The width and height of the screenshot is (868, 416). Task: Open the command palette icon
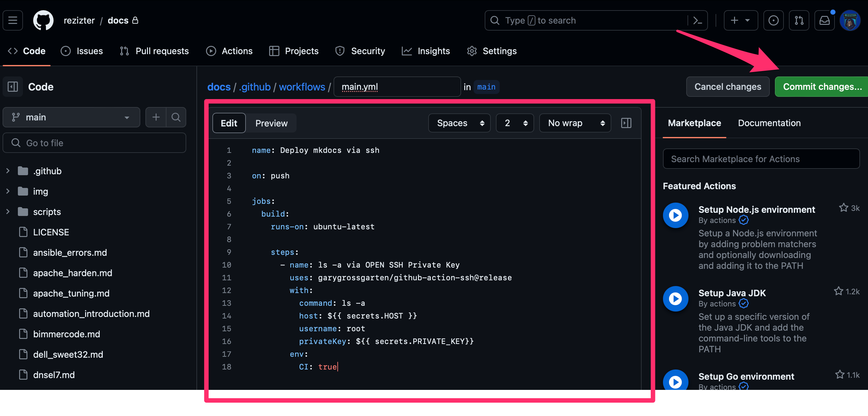click(x=697, y=20)
